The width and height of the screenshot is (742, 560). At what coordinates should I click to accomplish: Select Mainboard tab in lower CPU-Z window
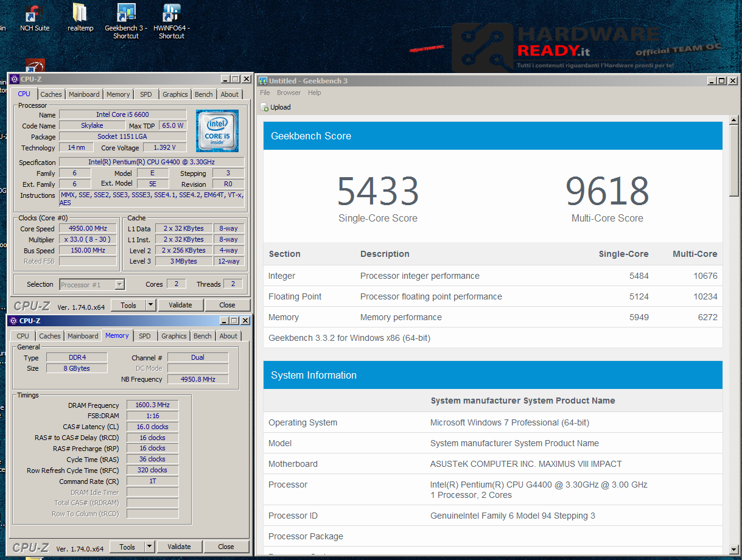[x=83, y=336]
